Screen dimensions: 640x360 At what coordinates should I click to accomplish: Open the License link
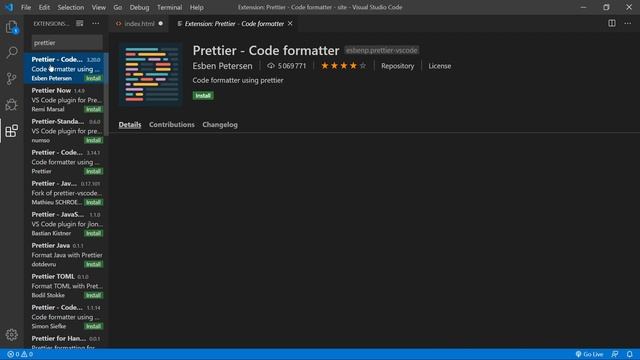point(440,66)
